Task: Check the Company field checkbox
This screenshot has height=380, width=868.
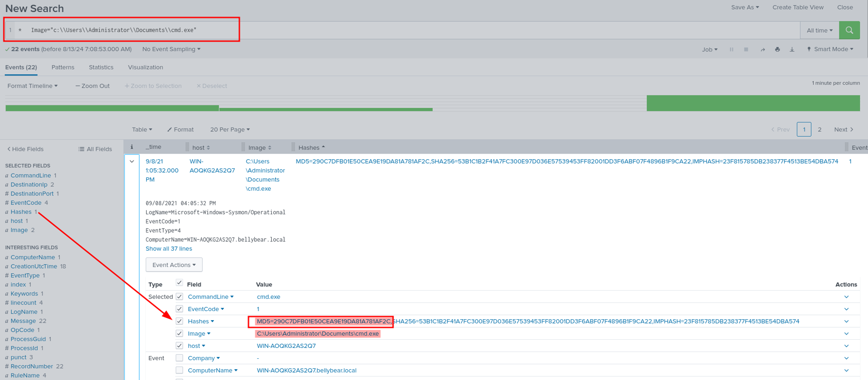Action: pyautogui.click(x=179, y=358)
